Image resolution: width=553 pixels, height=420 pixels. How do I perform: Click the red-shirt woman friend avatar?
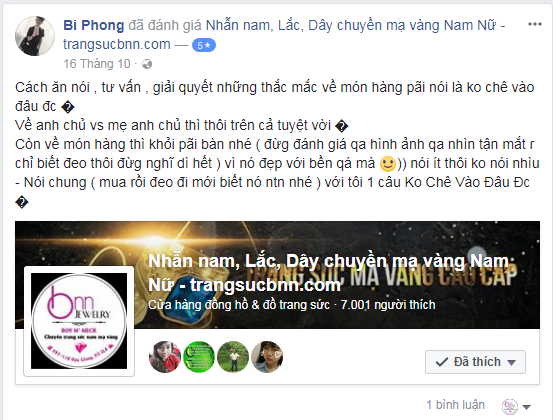point(165,357)
